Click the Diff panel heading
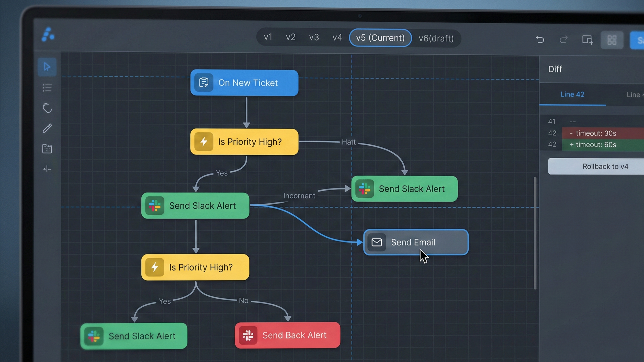 click(x=555, y=69)
